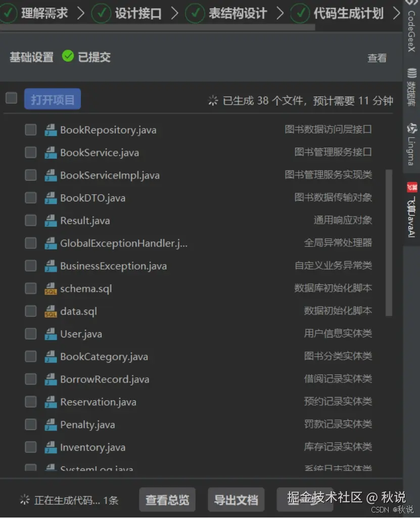Image resolution: width=420 pixels, height=518 pixels.
Task: Click the chevron after 代码生成计划
Action: pos(397,13)
